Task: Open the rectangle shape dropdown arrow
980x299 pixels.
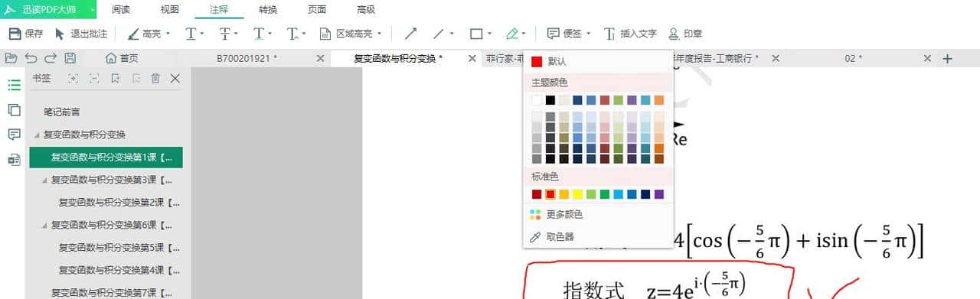Action: click(x=489, y=34)
